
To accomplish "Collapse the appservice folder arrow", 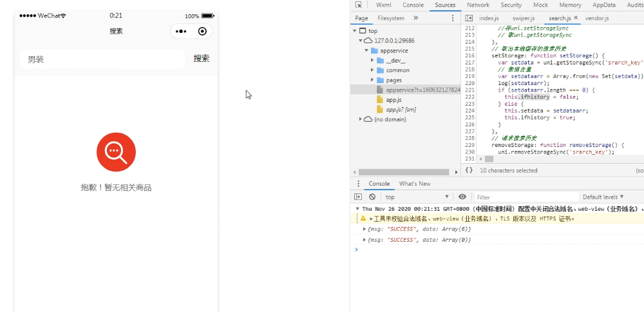I will (366, 50).
